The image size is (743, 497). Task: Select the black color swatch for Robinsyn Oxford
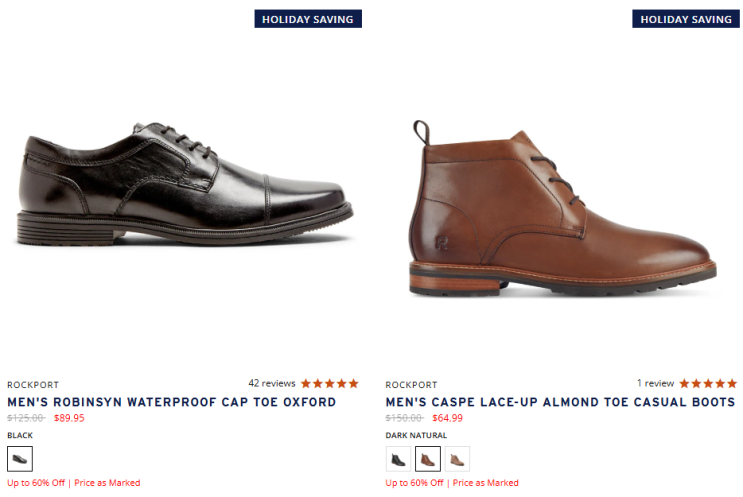[20, 459]
